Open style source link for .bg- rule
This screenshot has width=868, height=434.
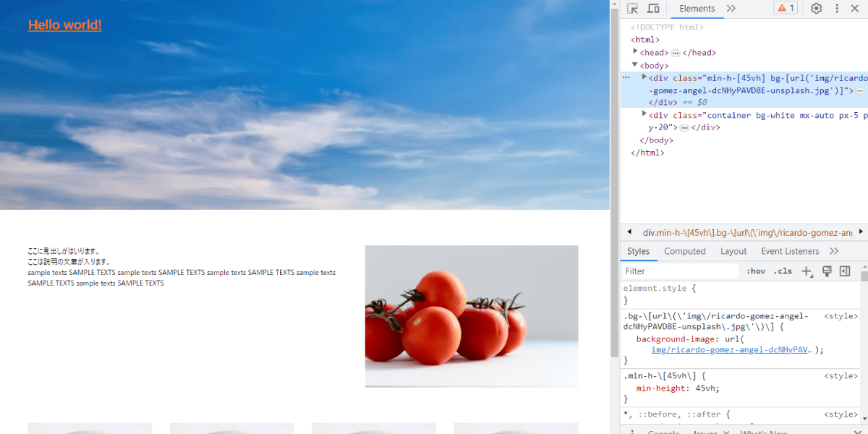841,316
